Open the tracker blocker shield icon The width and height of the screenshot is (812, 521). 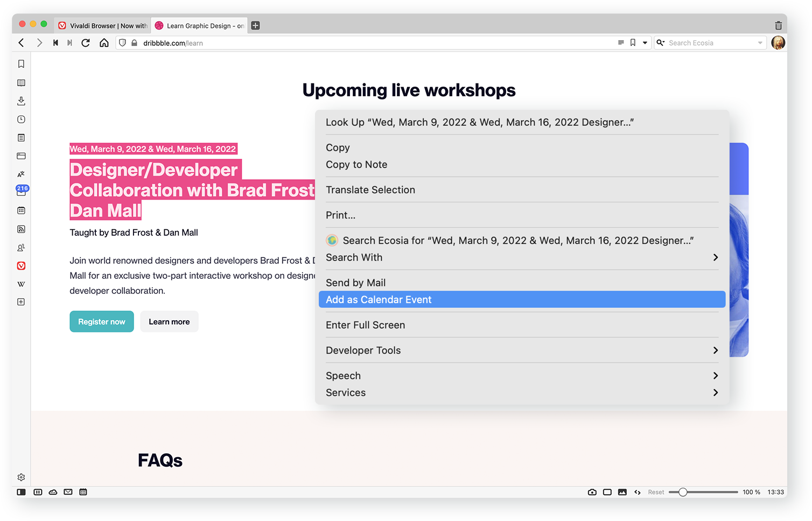pyautogui.click(x=122, y=43)
